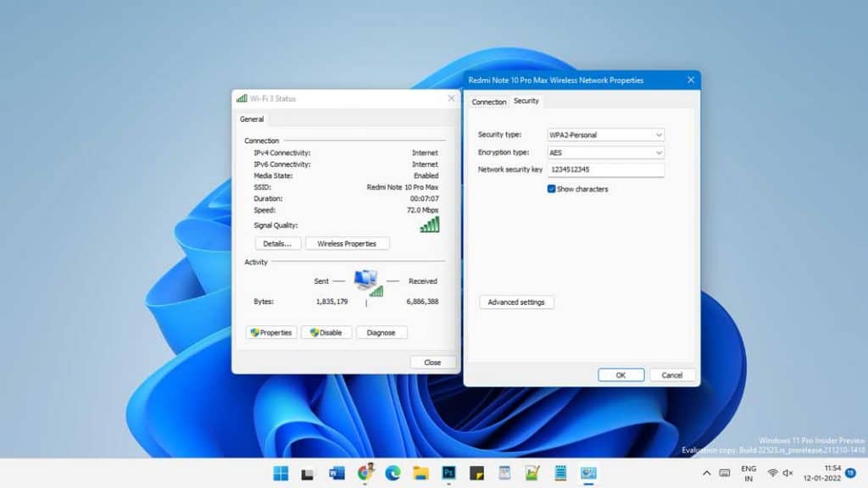Click inside the Network security key field
The width and height of the screenshot is (868, 488).
[x=606, y=169]
